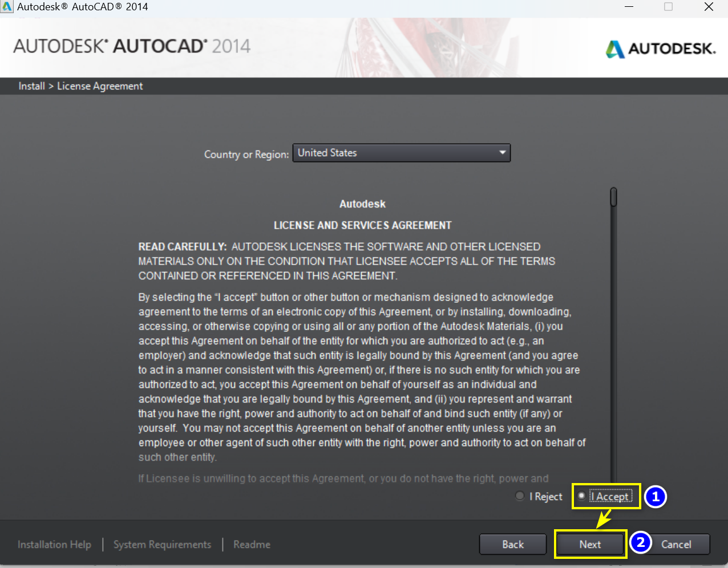Minimize the AutoCAD 2014 installer window

pos(629,7)
